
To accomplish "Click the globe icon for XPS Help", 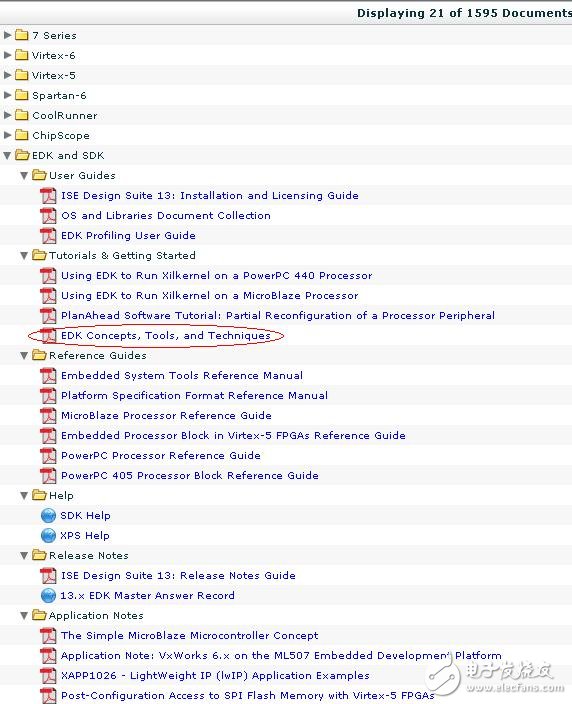I will point(48,536).
